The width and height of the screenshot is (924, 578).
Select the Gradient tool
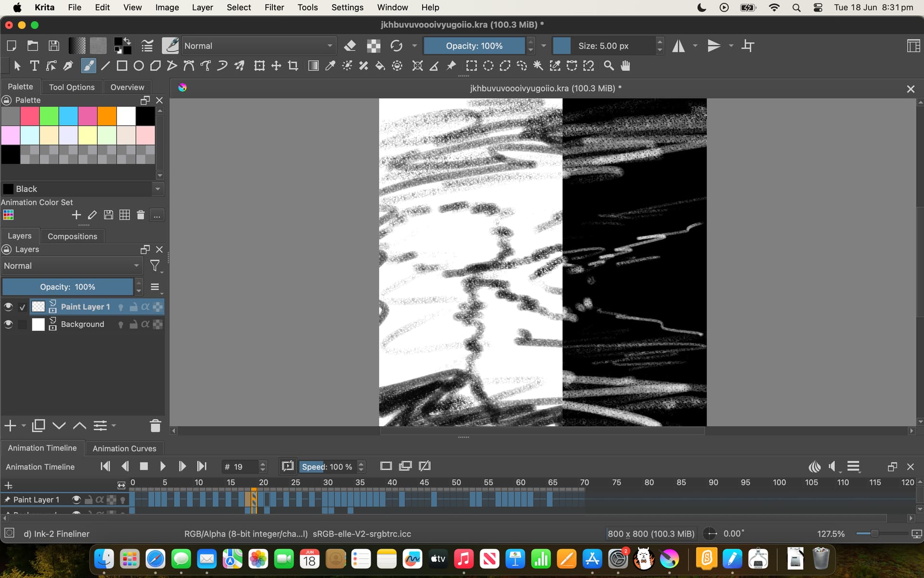[313, 66]
